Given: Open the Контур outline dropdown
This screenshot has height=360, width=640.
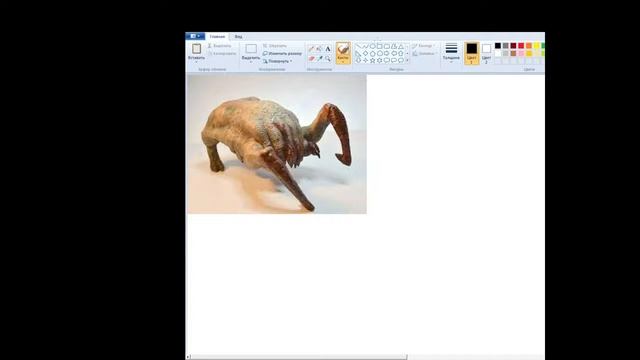Looking at the screenshot, I should click(424, 46).
